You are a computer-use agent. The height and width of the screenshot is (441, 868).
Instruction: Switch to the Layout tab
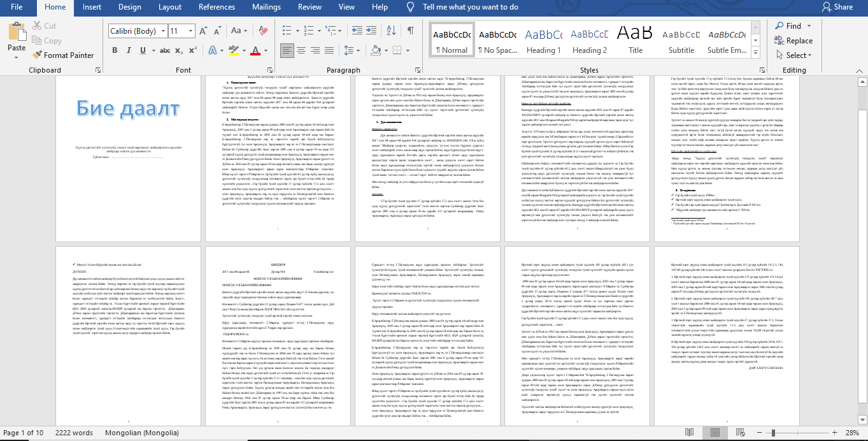pos(170,7)
